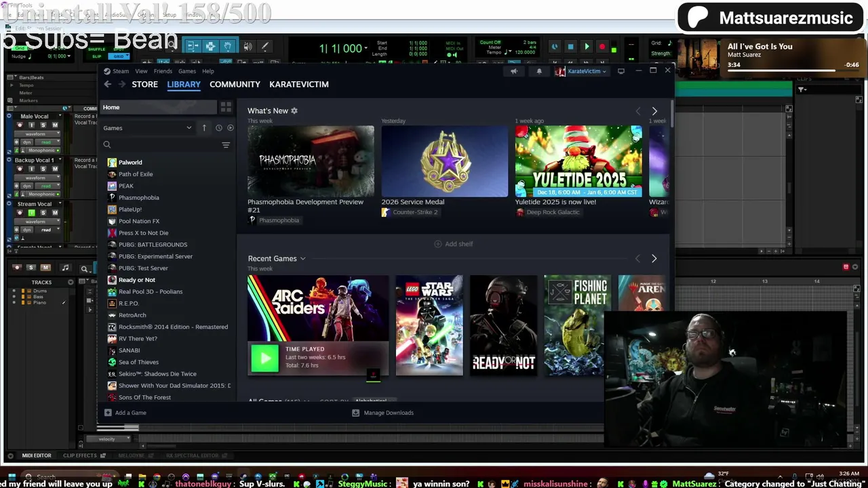This screenshot has height=488, width=868.
Task: Select Rocksmith 2014 Edition in game list
Action: pos(173,327)
